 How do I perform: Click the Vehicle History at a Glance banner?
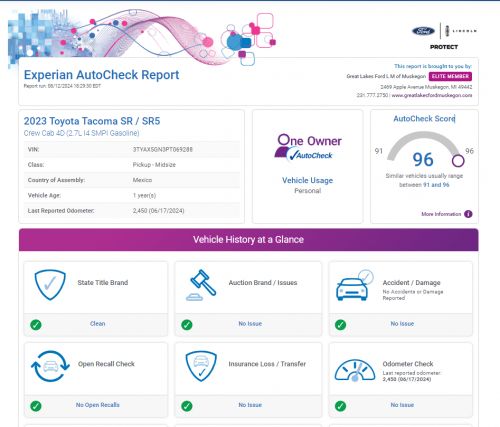click(249, 240)
